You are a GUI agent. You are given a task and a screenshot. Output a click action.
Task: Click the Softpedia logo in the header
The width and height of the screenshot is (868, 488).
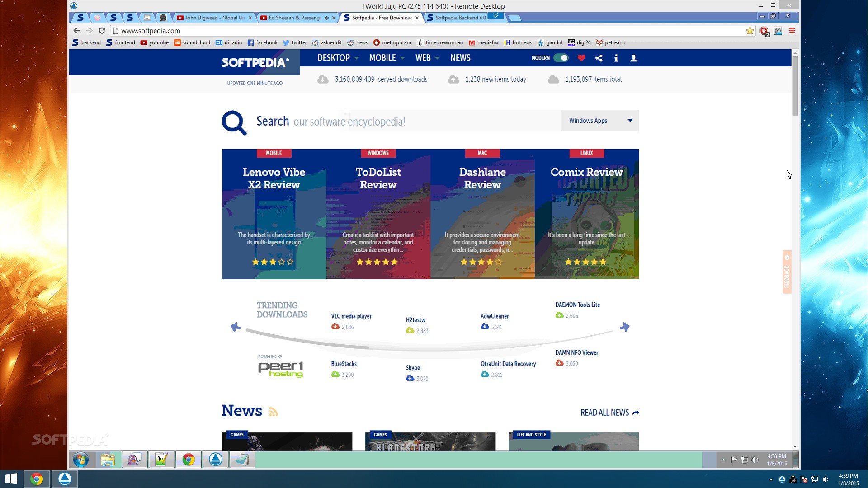click(x=255, y=62)
